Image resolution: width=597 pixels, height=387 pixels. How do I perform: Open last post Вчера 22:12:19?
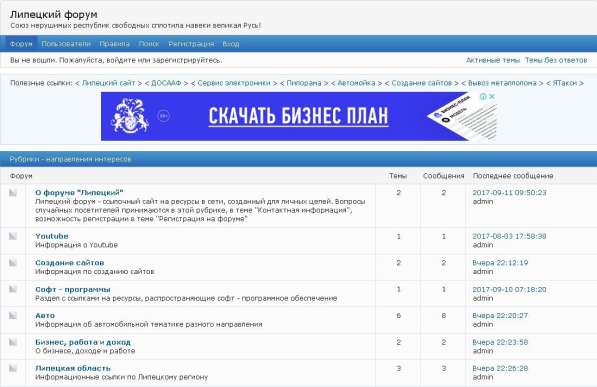(x=500, y=263)
